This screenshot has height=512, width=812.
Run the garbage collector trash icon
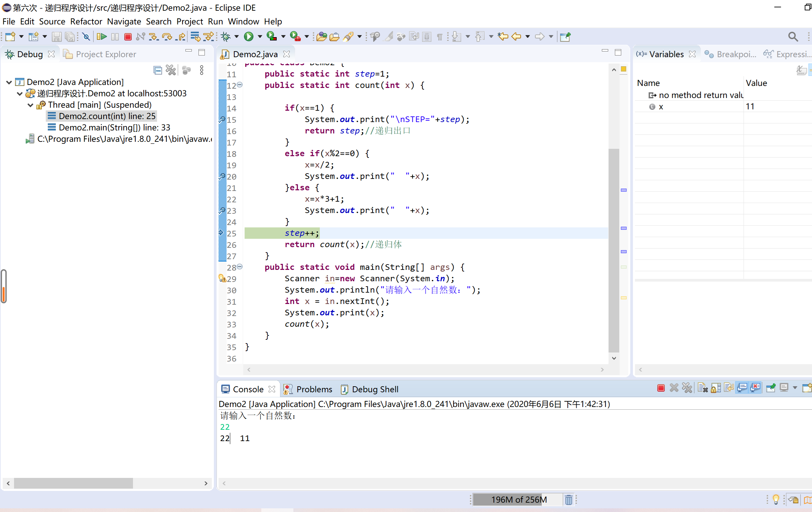coord(568,500)
